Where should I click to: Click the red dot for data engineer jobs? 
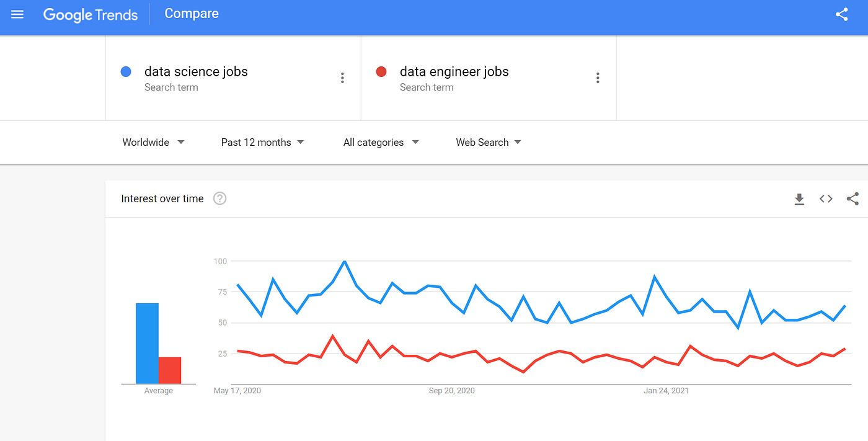click(x=381, y=72)
